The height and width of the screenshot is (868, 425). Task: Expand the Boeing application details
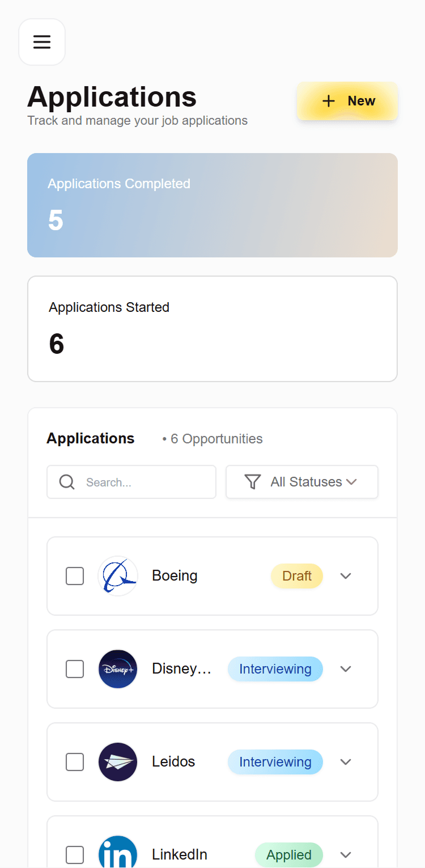tap(346, 576)
